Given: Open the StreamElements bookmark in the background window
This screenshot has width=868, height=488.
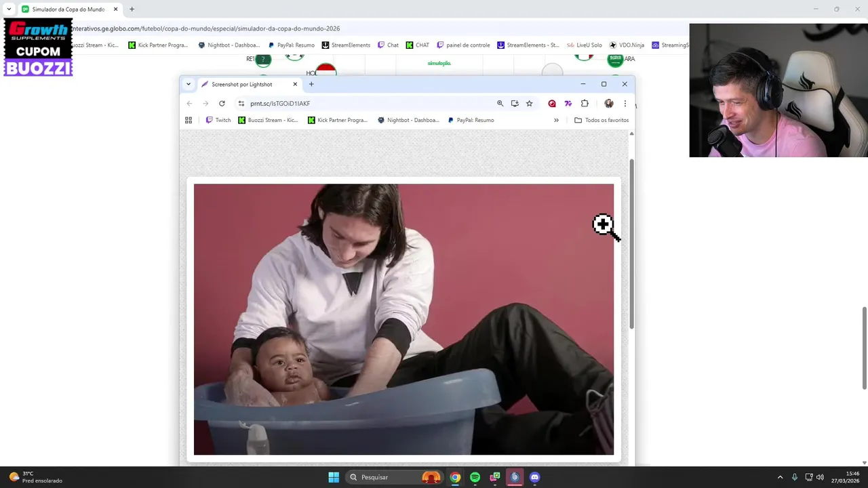Looking at the screenshot, I should pyautogui.click(x=346, y=45).
